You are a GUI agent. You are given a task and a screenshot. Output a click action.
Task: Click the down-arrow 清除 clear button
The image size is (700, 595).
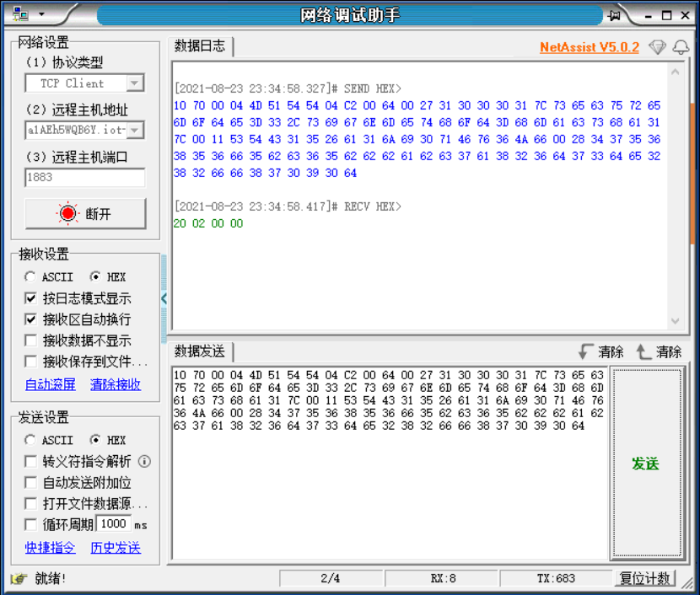click(x=601, y=352)
